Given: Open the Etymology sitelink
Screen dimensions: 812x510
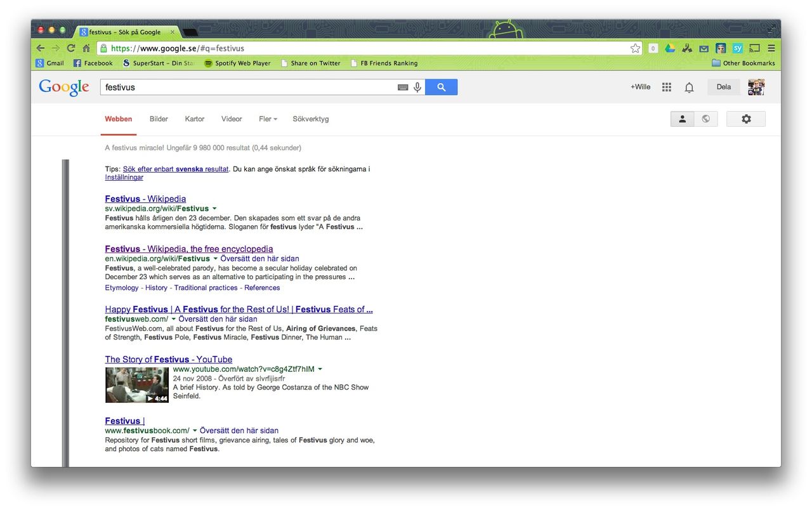Looking at the screenshot, I should 122,288.
